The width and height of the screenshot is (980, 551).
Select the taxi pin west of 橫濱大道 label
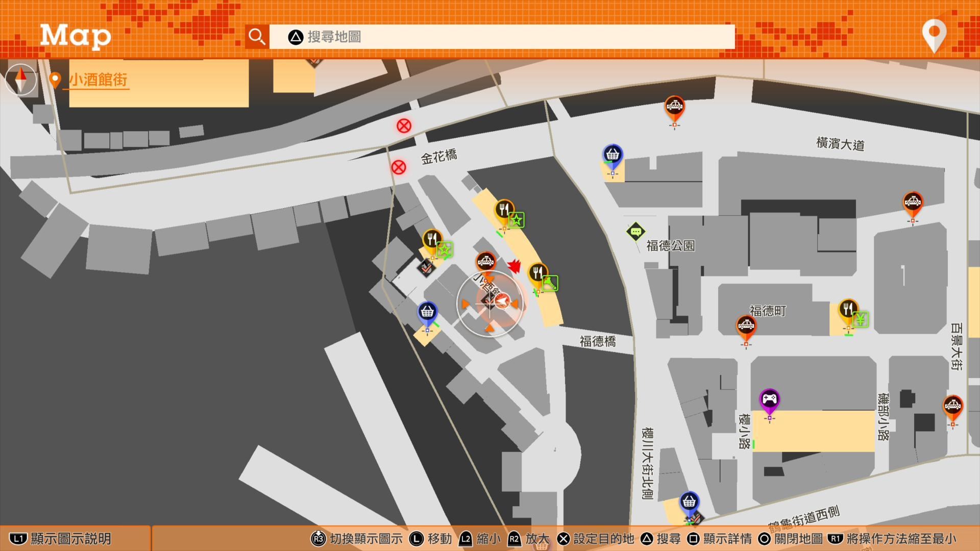[674, 108]
